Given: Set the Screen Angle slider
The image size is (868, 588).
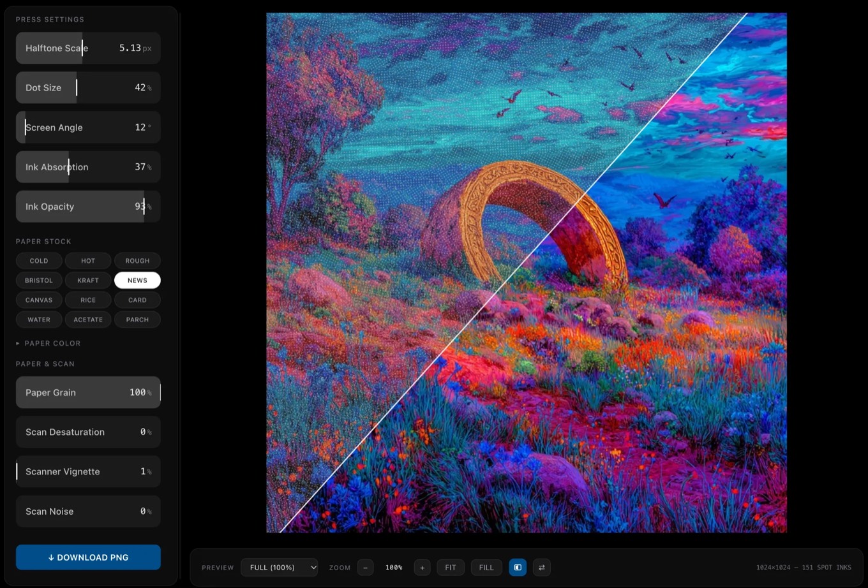Looking at the screenshot, I should 88,127.
